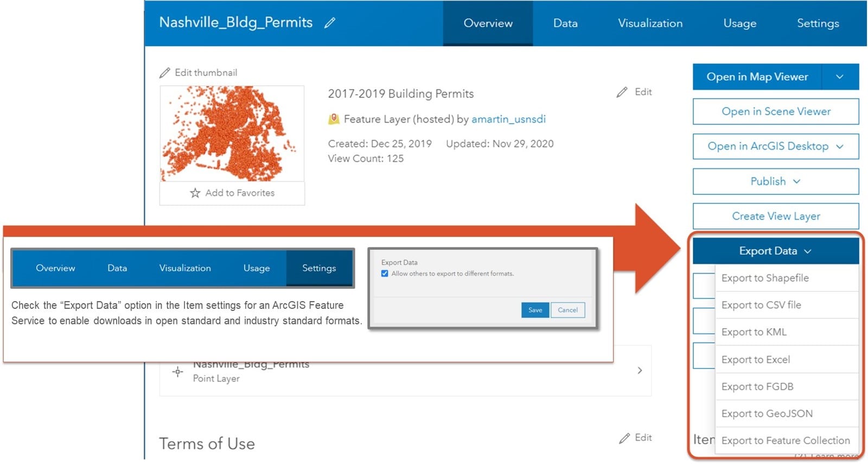The image size is (868, 464).
Task: Enable Allow others to export to different formats
Action: [384, 274]
